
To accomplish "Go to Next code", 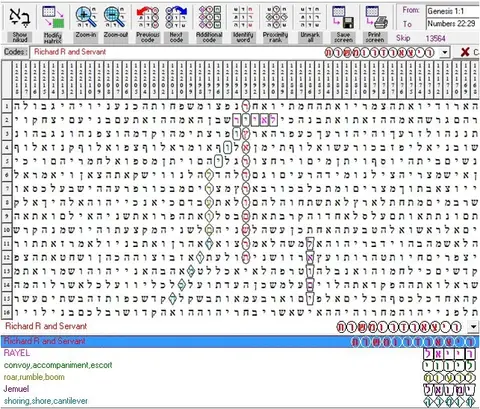I will click(x=176, y=17).
